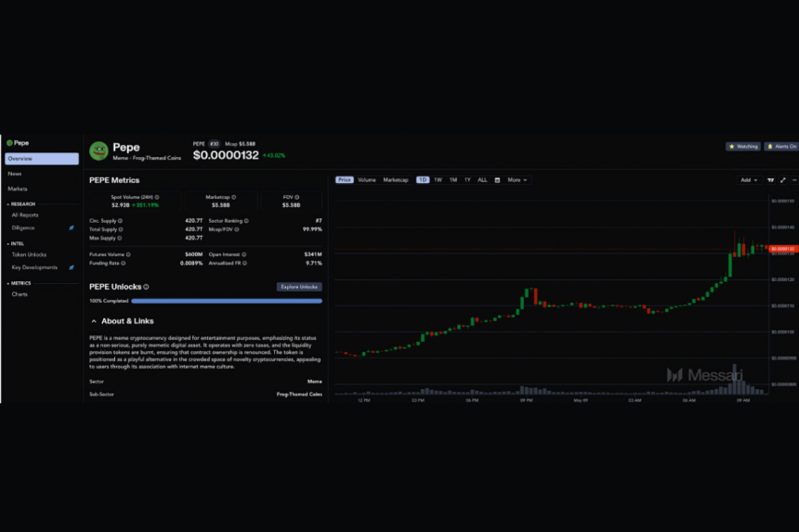Click info icon beside Futures Volume
Viewport: 799px width, 532px height.
[x=128, y=254]
